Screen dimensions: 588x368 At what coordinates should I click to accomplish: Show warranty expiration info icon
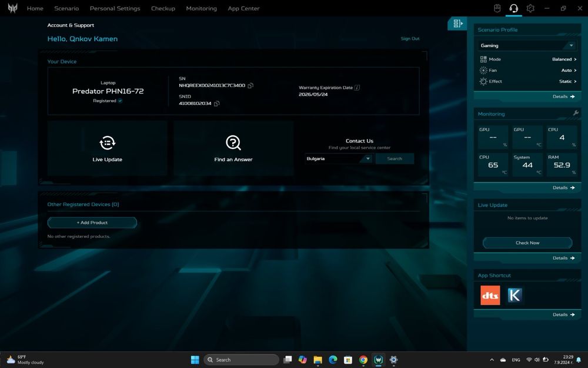pyautogui.click(x=357, y=88)
